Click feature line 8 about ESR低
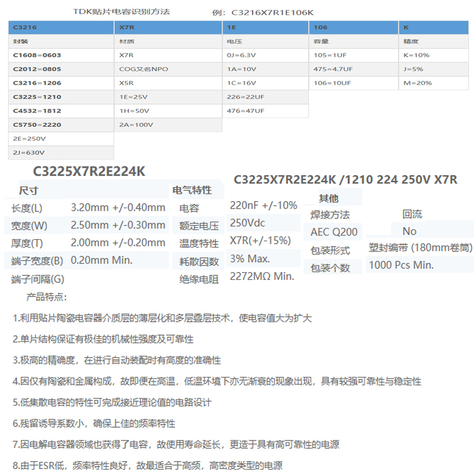This screenshot has height=476, width=476. 147,466
